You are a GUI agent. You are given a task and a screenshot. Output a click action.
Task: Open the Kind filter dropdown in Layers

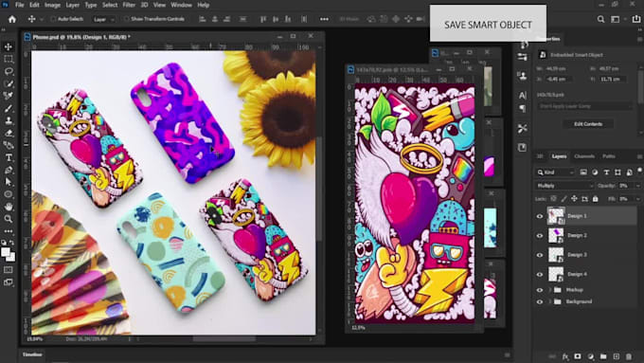pos(556,172)
